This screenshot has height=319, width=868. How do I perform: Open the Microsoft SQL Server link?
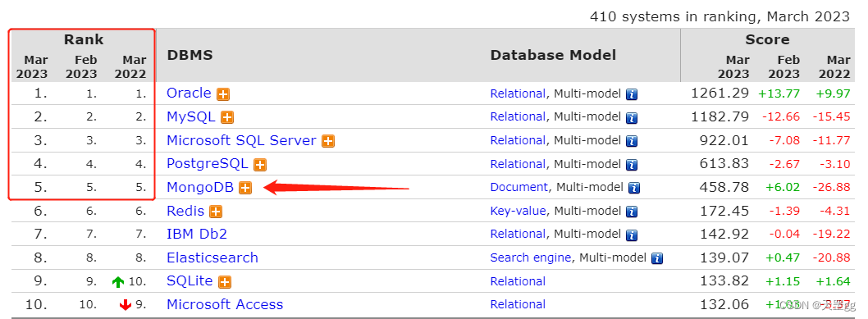(x=241, y=140)
